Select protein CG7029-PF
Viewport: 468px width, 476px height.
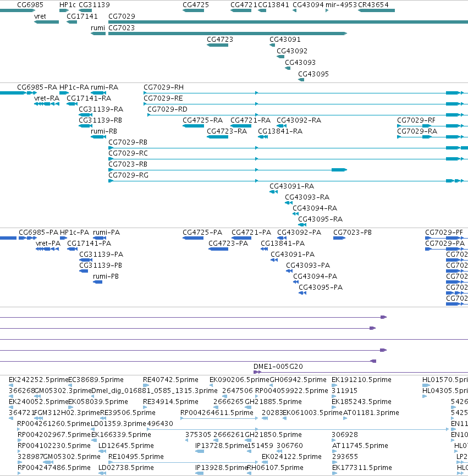coord(444,233)
